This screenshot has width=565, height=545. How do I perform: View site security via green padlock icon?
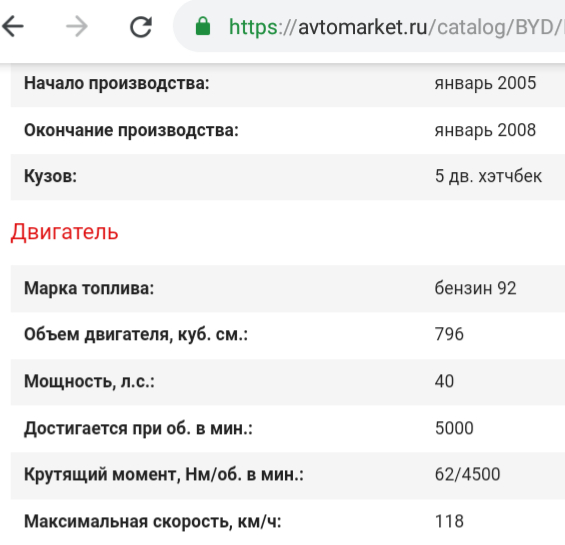(x=203, y=26)
